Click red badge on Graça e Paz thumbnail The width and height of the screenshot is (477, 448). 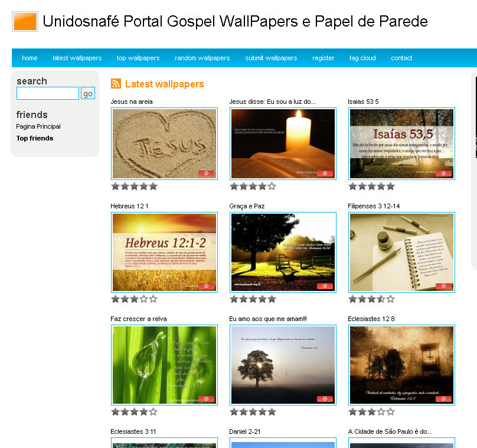(325, 286)
